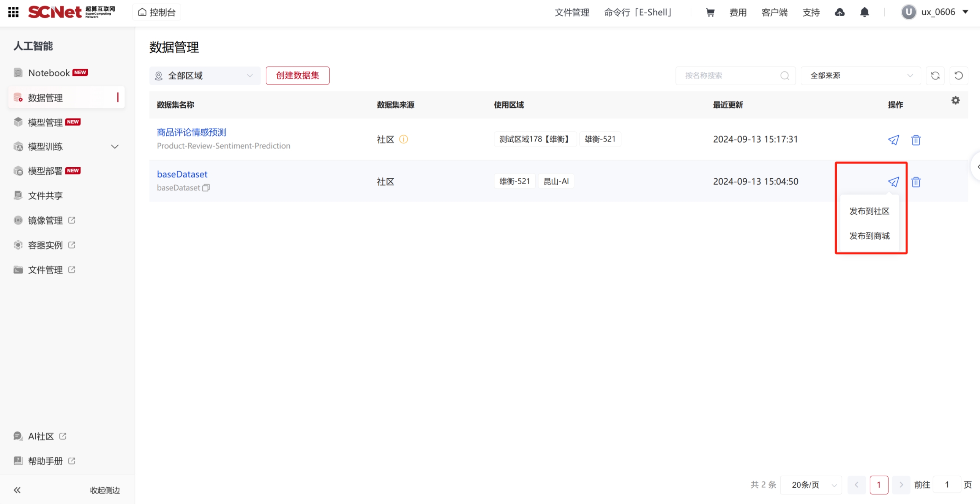
Task: Click the trash icon for baseDataset row
Action: [x=916, y=182]
